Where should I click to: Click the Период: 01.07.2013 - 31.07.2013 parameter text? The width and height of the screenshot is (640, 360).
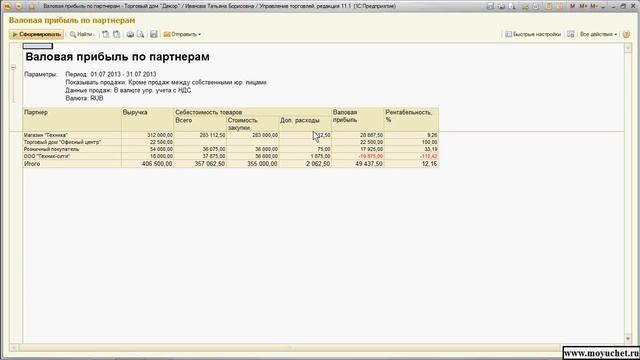pos(111,74)
